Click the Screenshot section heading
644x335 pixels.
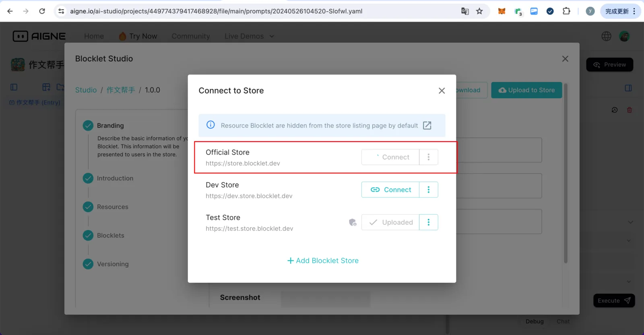240,298
